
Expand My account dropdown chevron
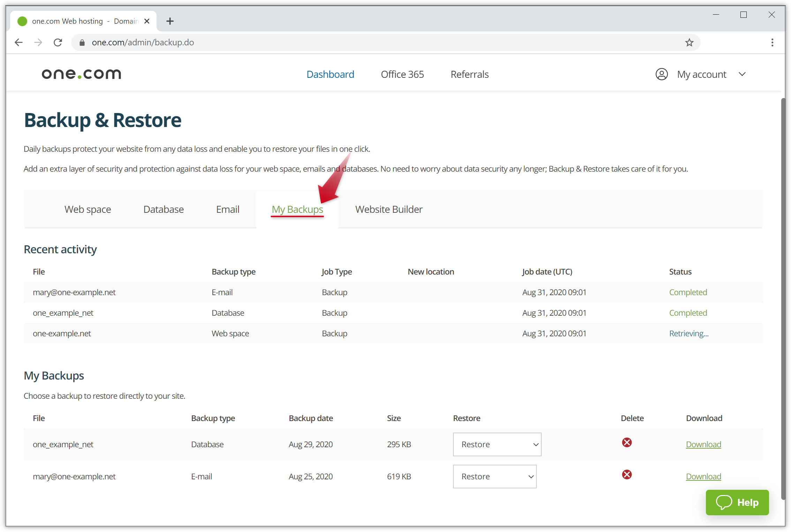pos(742,74)
